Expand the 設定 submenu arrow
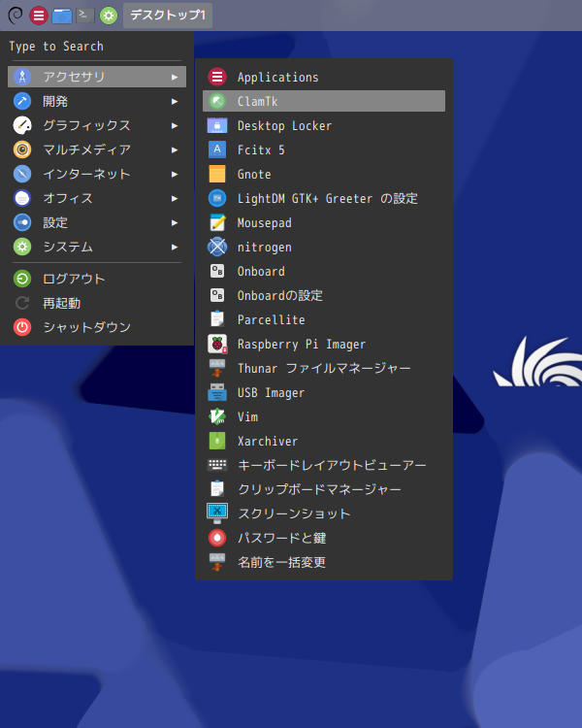The image size is (582, 728). 175,222
